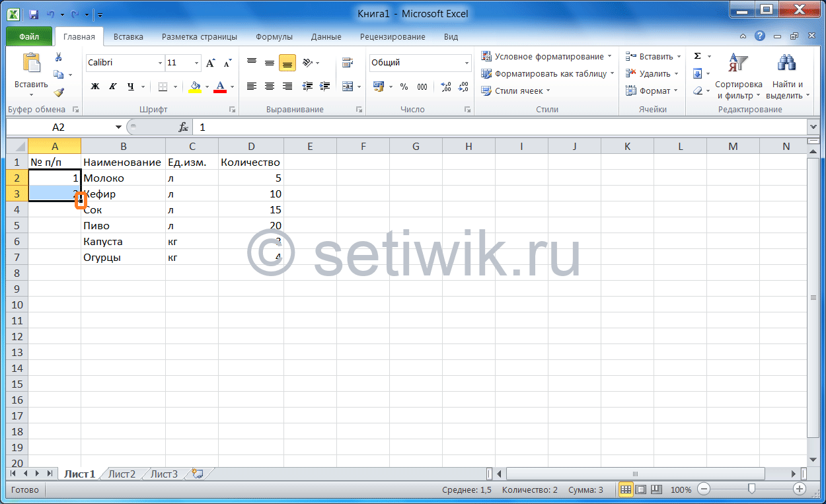Switch to the Формулы tab

274,37
